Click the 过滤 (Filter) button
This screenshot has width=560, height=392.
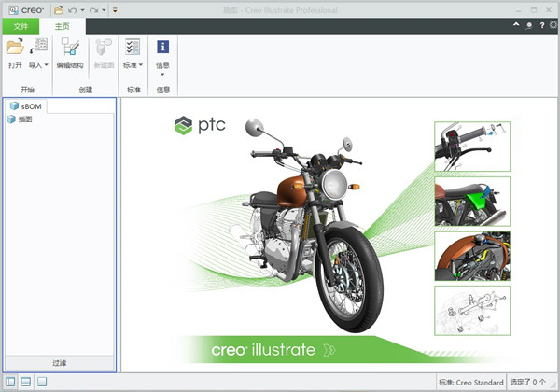click(60, 363)
